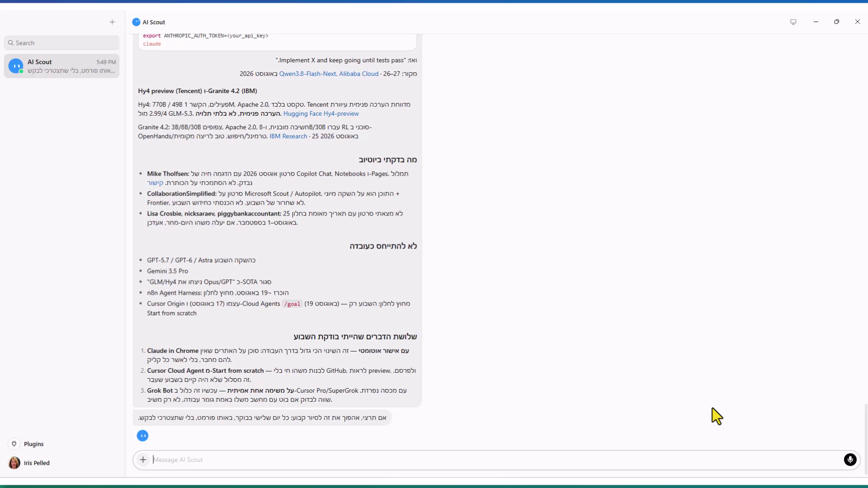Image resolution: width=868 pixels, height=488 pixels.
Task: Click the Lisa Crosbie, nicksaraev, piggybankaccountant text
Action: (x=214, y=213)
